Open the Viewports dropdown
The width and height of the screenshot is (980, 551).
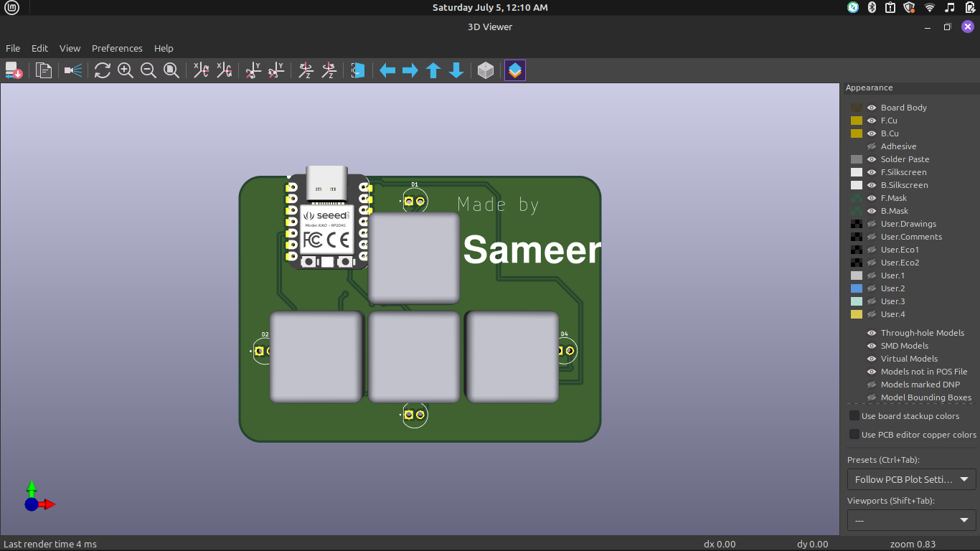click(912, 520)
